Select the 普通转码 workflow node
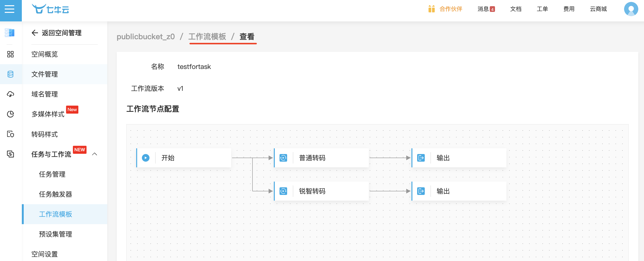The height and width of the screenshot is (261, 644). (322, 158)
